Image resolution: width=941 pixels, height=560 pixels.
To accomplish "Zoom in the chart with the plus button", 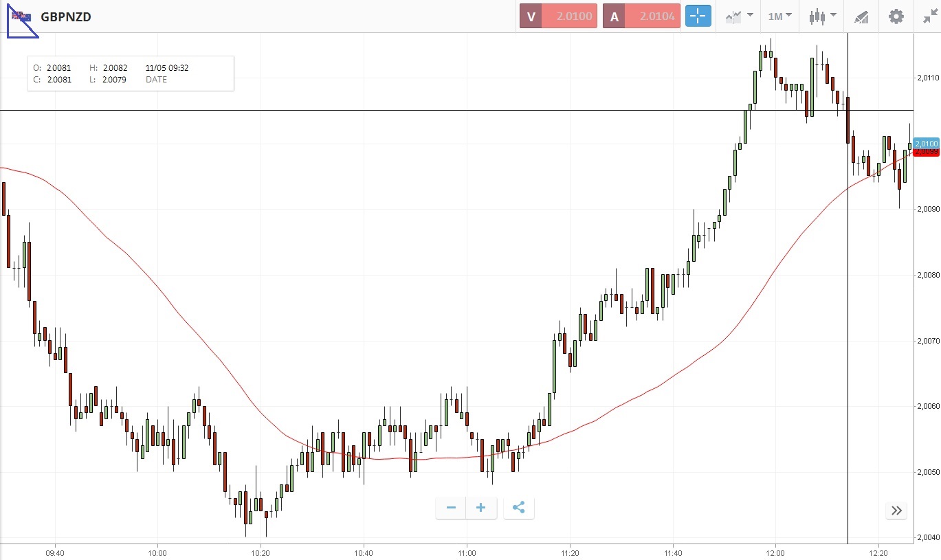I will [x=481, y=508].
